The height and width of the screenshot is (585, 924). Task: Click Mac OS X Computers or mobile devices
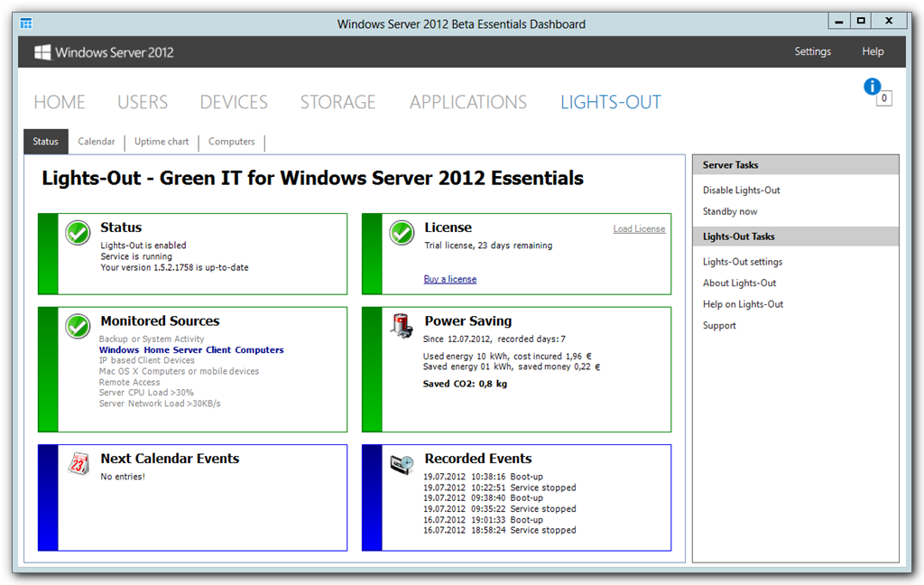pyautogui.click(x=180, y=371)
